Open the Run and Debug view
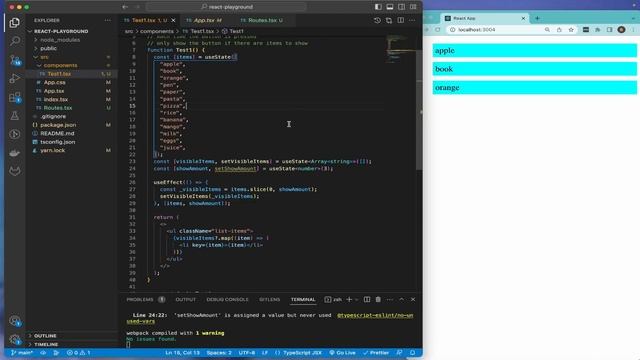The height and width of the screenshot is (360, 640). coord(15,78)
